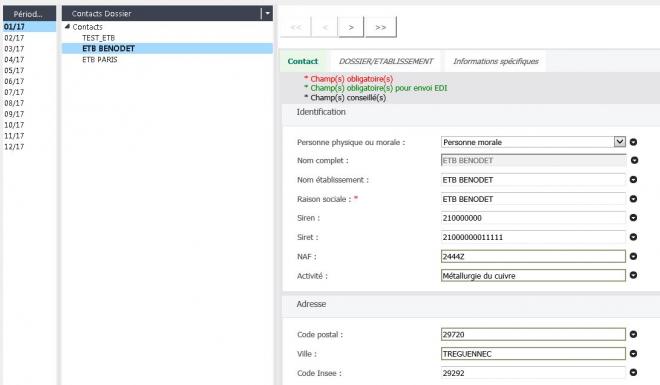Click the round icon beside Code postal field
This screenshot has height=385, width=660.
pyautogui.click(x=633, y=335)
